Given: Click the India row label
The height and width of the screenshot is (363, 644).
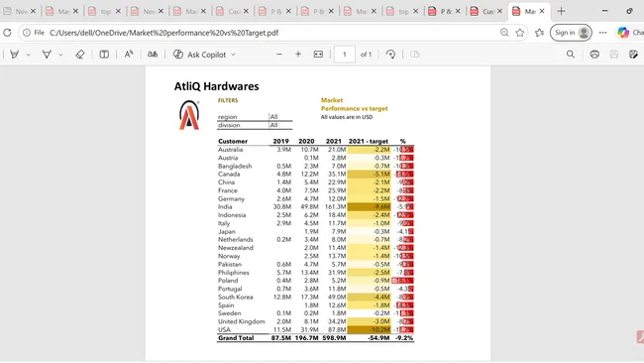Looking at the screenshot, I should (x=225, y=206).
